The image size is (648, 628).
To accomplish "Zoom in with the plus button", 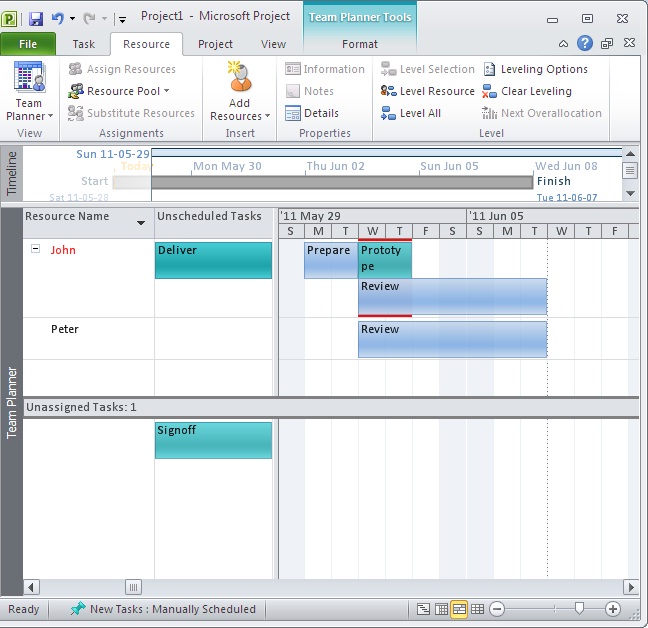I will pyautogui.click(x=612, y=609).
